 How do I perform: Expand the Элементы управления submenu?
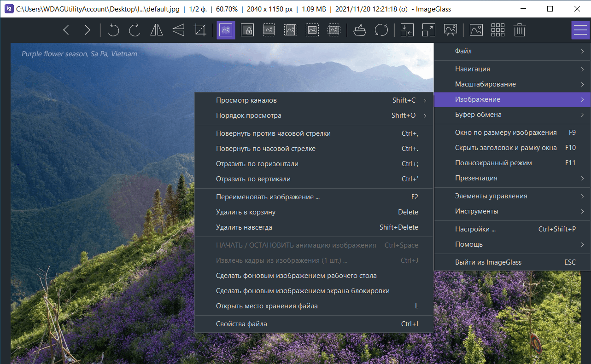click(512, 196)
